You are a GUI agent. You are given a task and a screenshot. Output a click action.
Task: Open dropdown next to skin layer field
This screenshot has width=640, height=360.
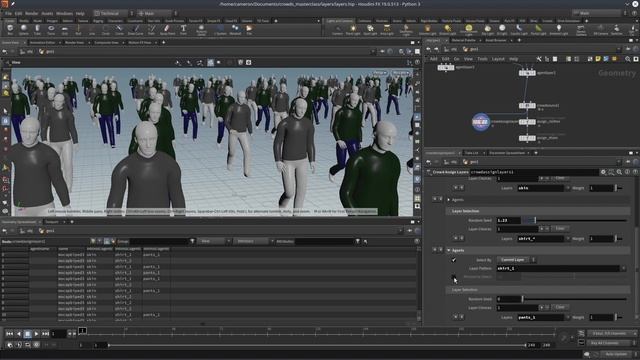pyautogui.click(x=568, y=188)
